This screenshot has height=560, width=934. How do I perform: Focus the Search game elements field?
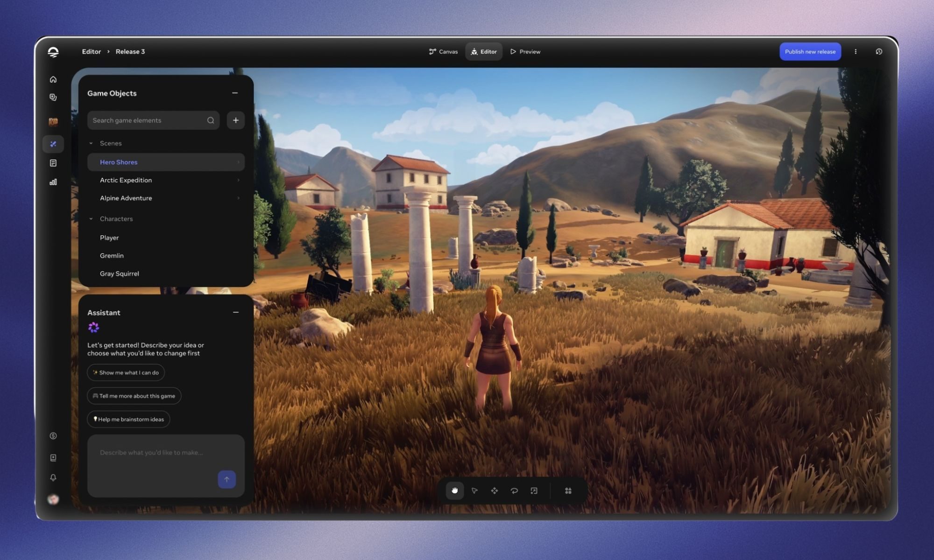[x=153, y=120]
